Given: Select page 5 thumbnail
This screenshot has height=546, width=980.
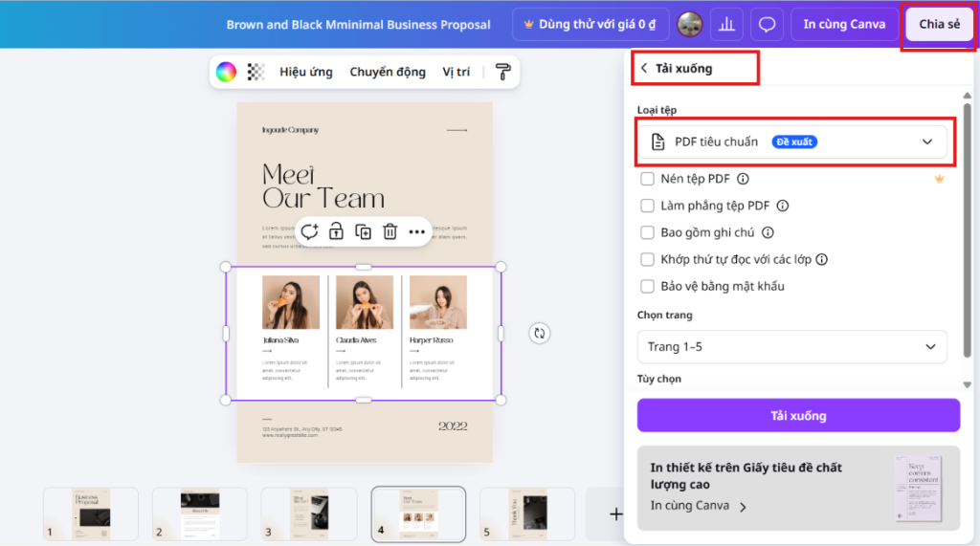Looking at the screenshot, I should pyautogui.click(x=527, y=514).
